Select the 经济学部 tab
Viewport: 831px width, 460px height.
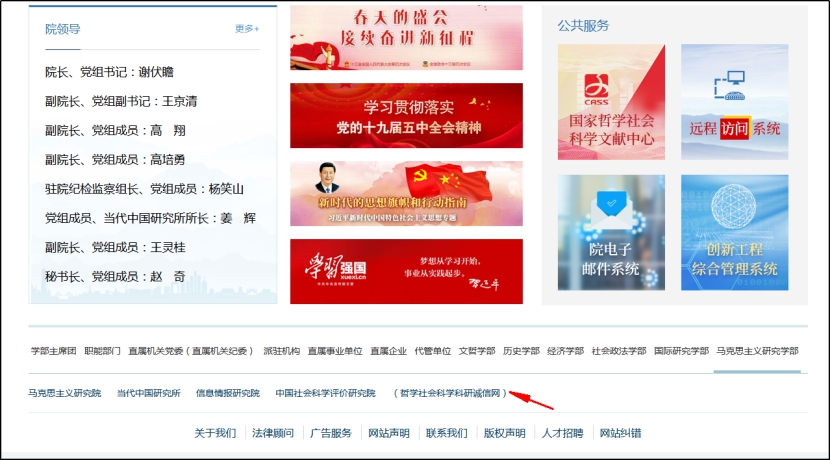pos(565,351)
